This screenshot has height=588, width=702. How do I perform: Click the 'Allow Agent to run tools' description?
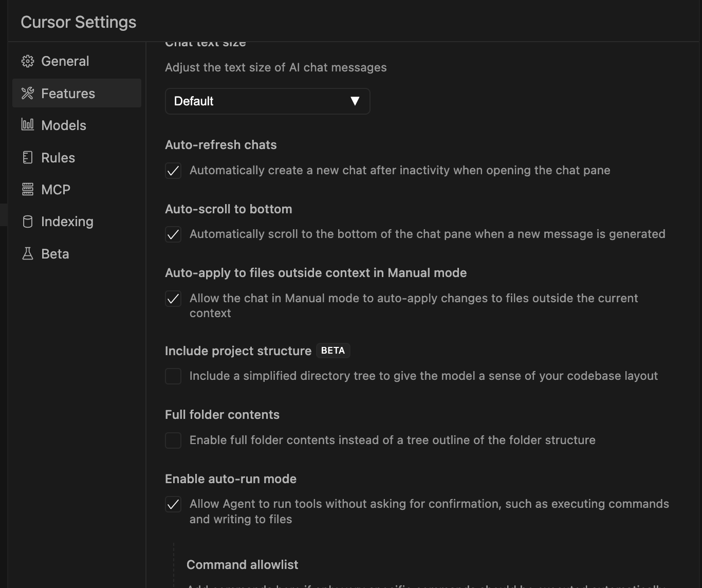[429, 511]
